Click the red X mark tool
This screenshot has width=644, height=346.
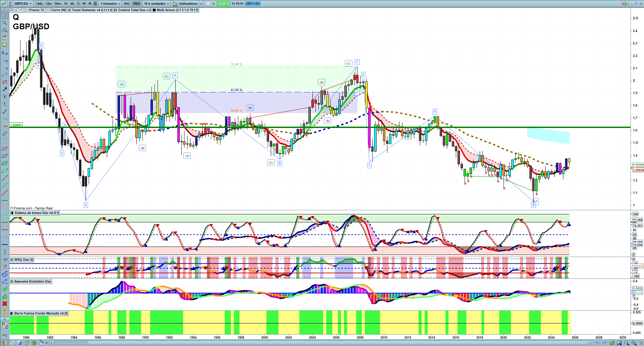[5, 304]
